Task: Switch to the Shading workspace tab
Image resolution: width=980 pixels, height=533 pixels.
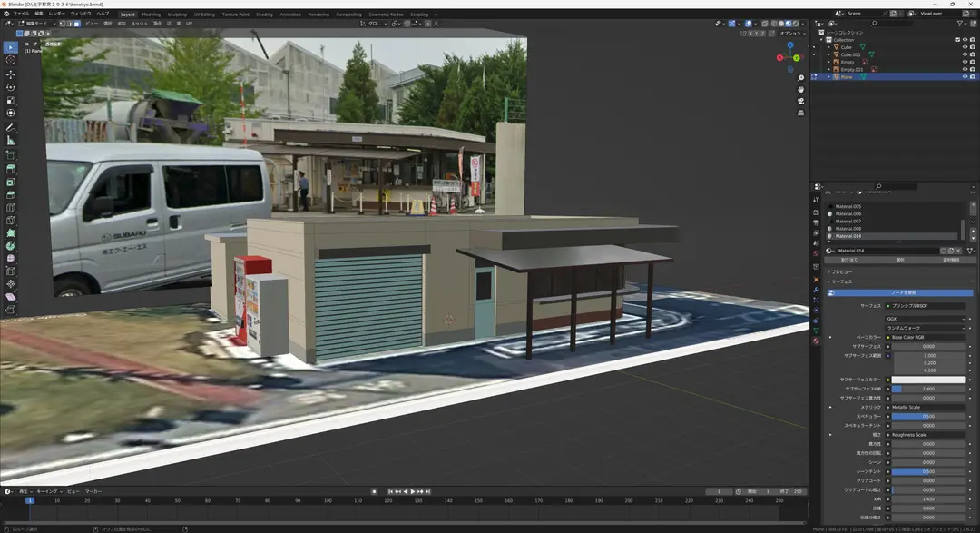Action: 264,15
